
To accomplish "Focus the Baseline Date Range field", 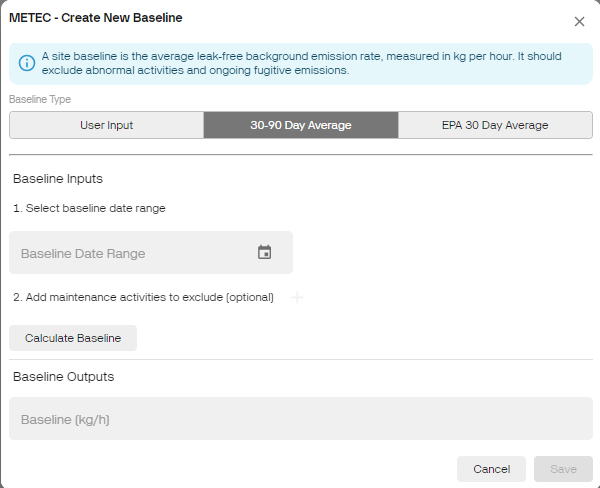I will pos(130,253).
